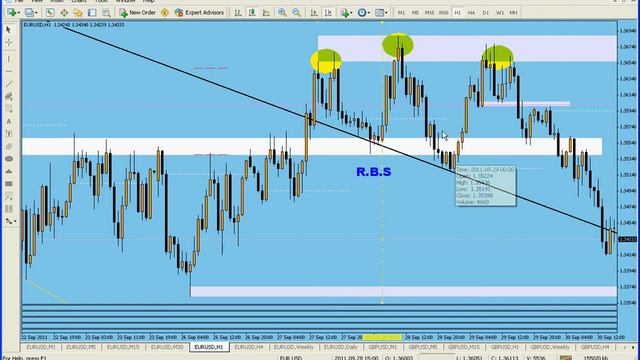This screenshot has height=360, width=640.
Task: Zoom in on the chart
Action: pyautogui.click(x=282, y=13)
